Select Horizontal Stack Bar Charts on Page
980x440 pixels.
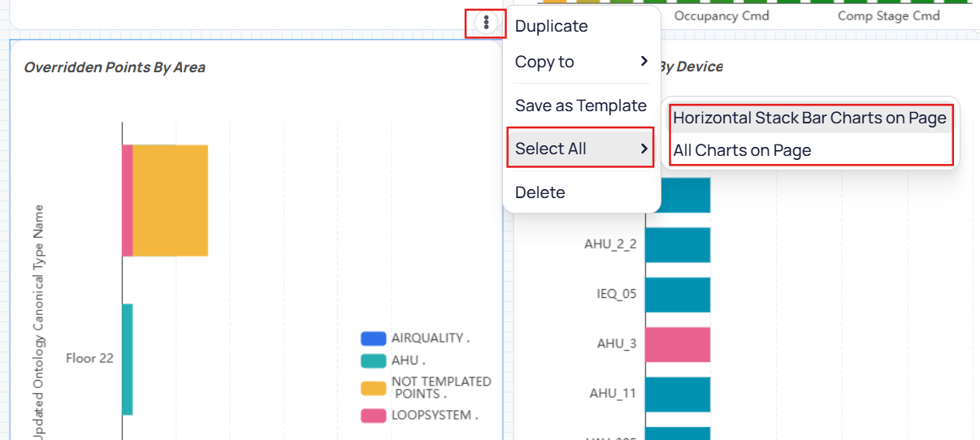pyautogui.click(x=809, y=118)
